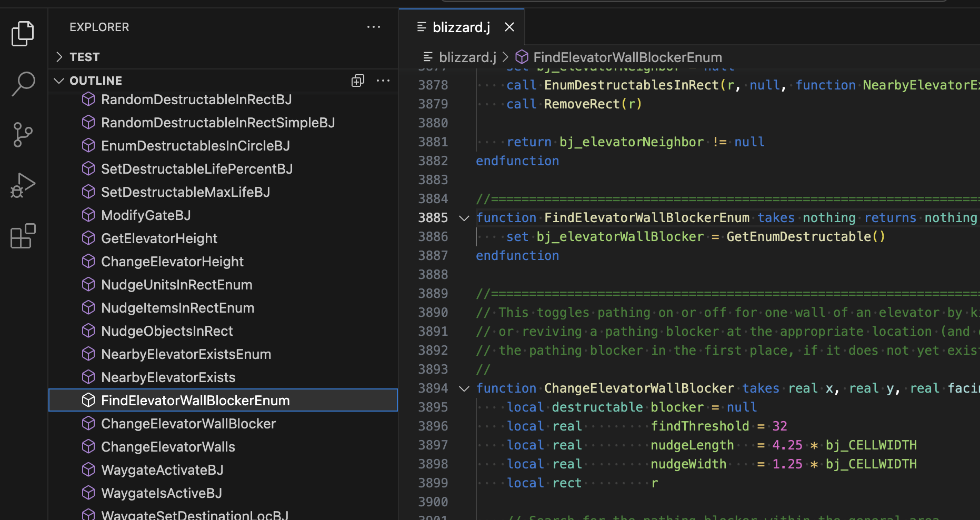Open Explorer views and more actions
This screenshot has height=520, width=980.
pos(374,27)
